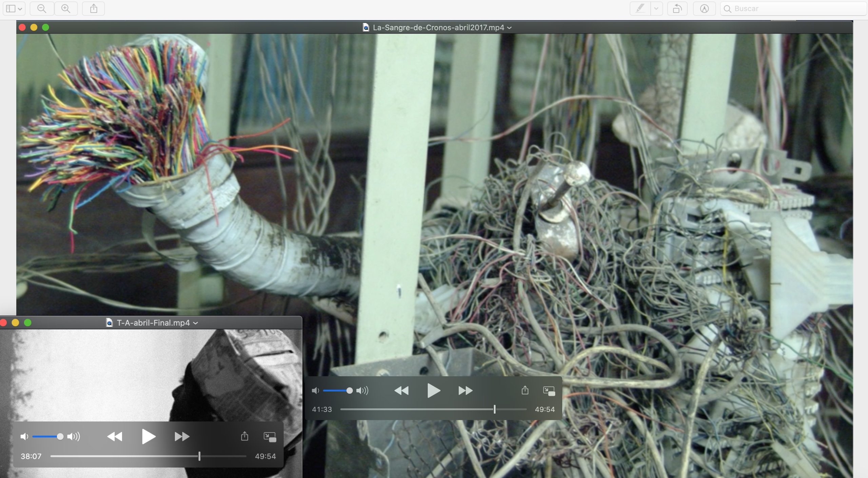This screenshot has width=868, height=478.
Task: Rewind the T-A-abril-Final video
Action: (x=115, y=436)
